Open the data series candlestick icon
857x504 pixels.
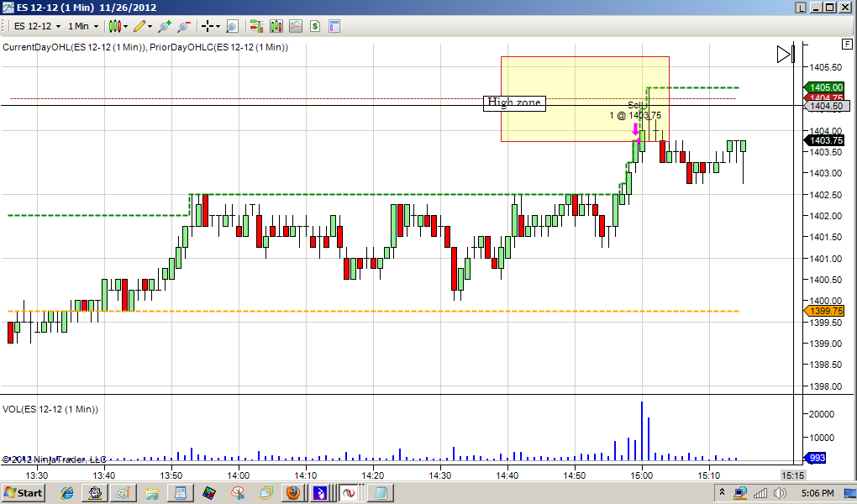(x=276, y=26)
